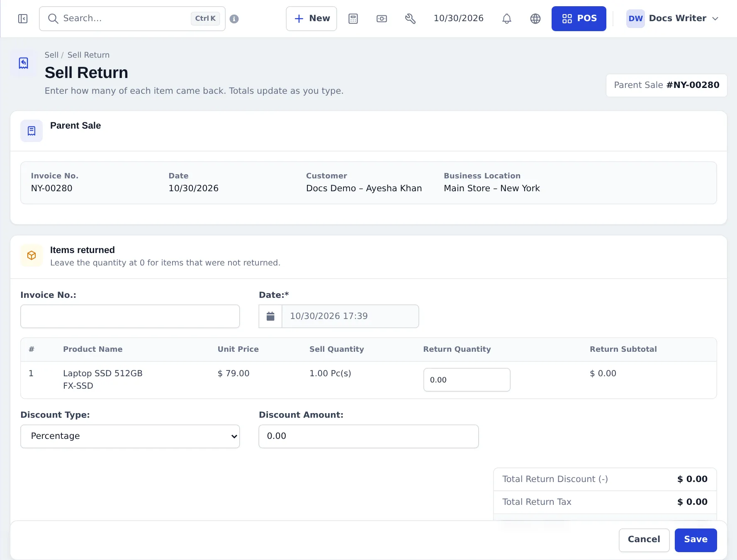Click the Return Quantity input for Laptop SSD

(x=467, y=380)
